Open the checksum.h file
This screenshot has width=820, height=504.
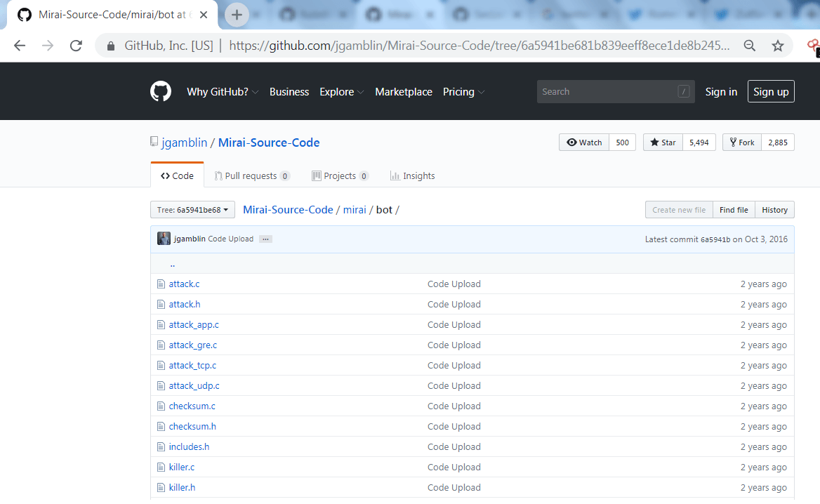[x=192, y=427]
